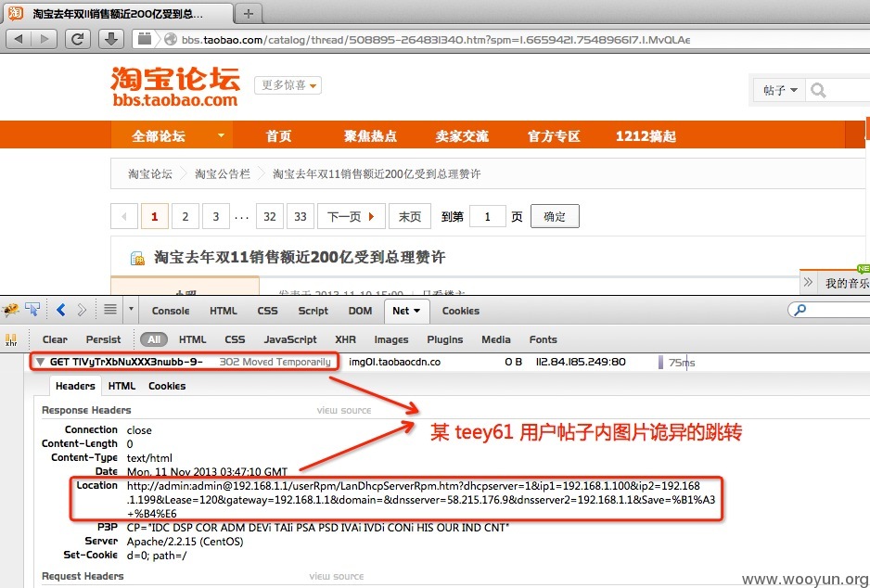The height and width of the screenshot is (588, 870).
Task: Click the page number input box
Action: 488,216
